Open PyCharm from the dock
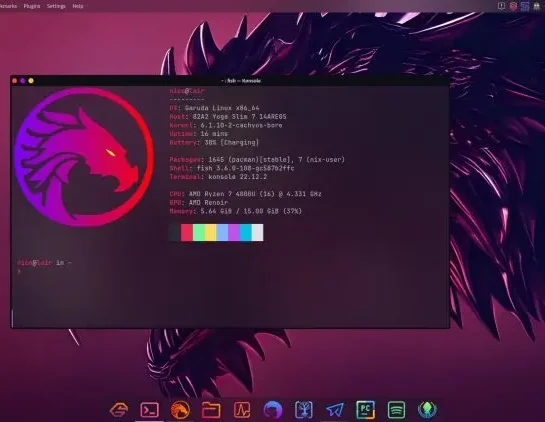The width and height of the screenshot is (545, 422). 366,409
